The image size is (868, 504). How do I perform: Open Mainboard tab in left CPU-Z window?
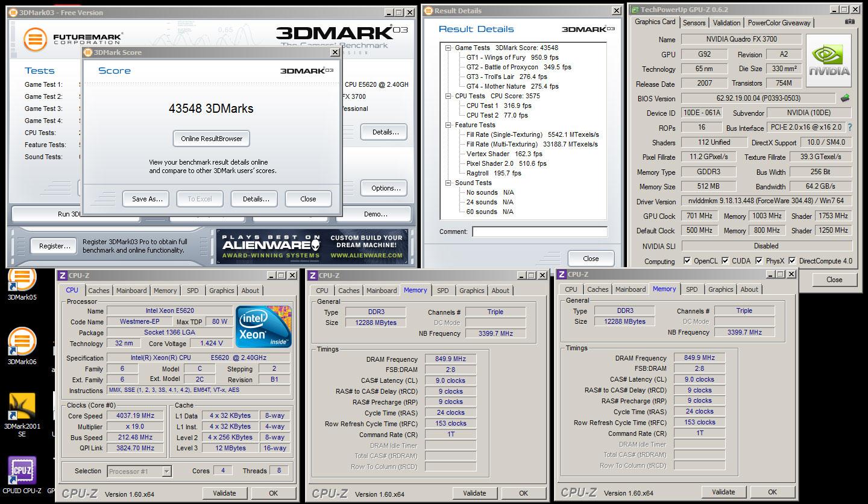(x=131, y=291)
